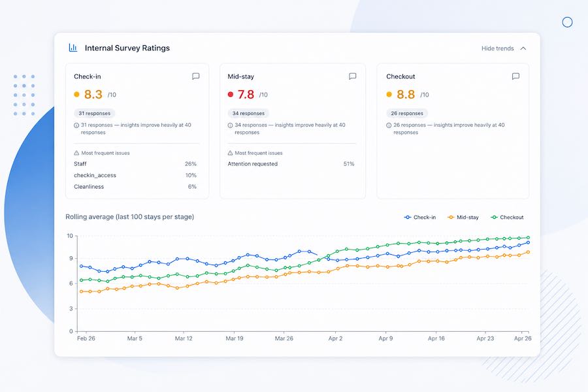588x392 pixels.
Task: Click info icon beside Mid-stay responses note
Action: coord(230,125)
